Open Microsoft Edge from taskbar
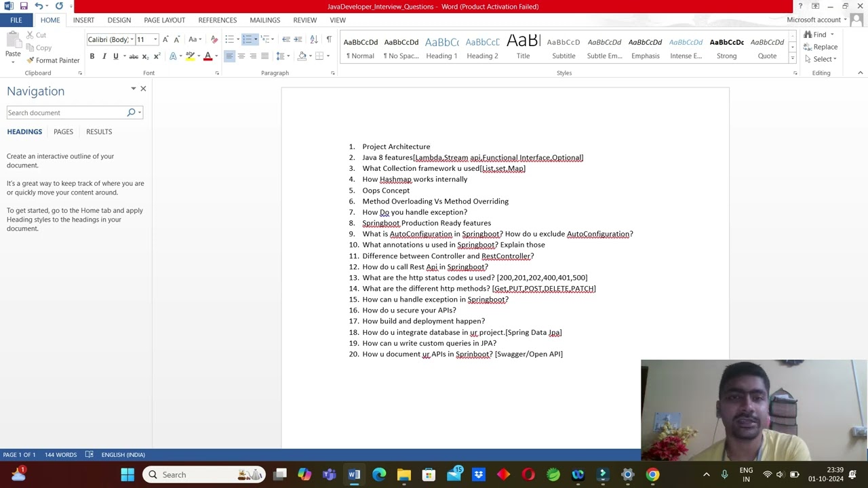 [379, 474]
